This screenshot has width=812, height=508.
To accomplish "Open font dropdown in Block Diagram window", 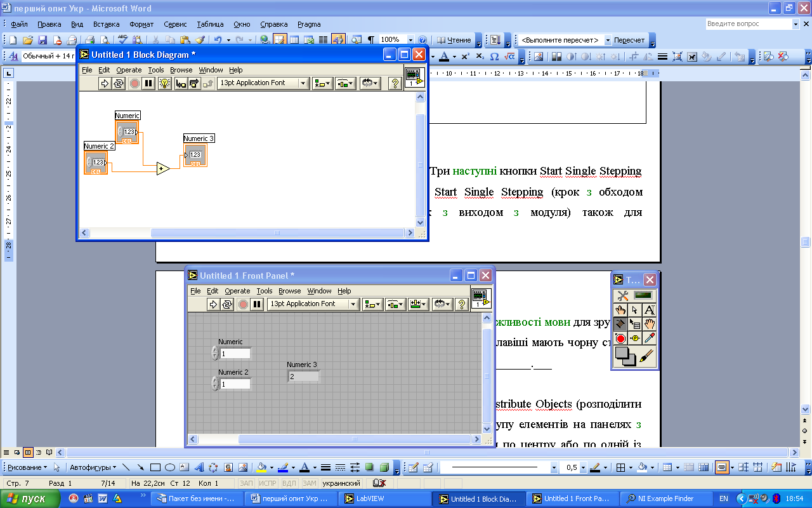I will pyautogui.click(x=263, y=83).
